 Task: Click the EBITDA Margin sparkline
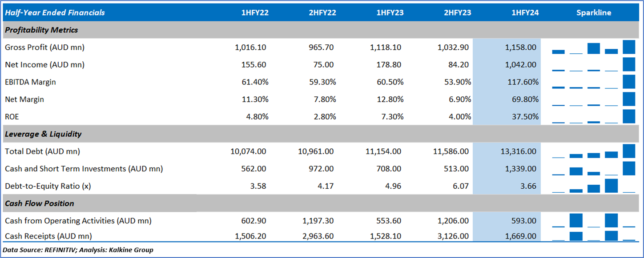tap(593, 82)
